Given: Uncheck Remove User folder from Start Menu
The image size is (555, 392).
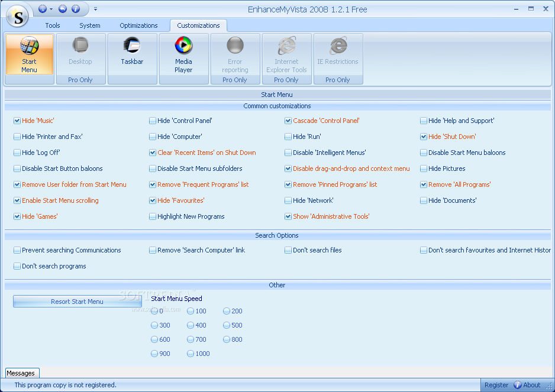Looking at the screenshot, I should [17, 184].
